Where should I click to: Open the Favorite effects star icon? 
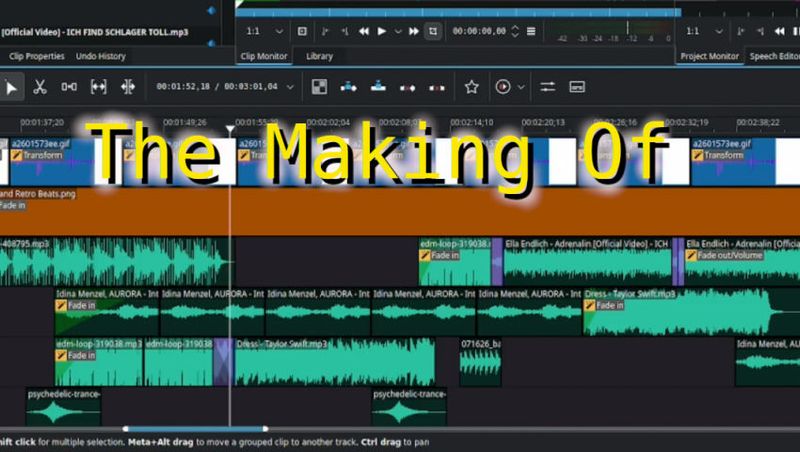(471, 87)
